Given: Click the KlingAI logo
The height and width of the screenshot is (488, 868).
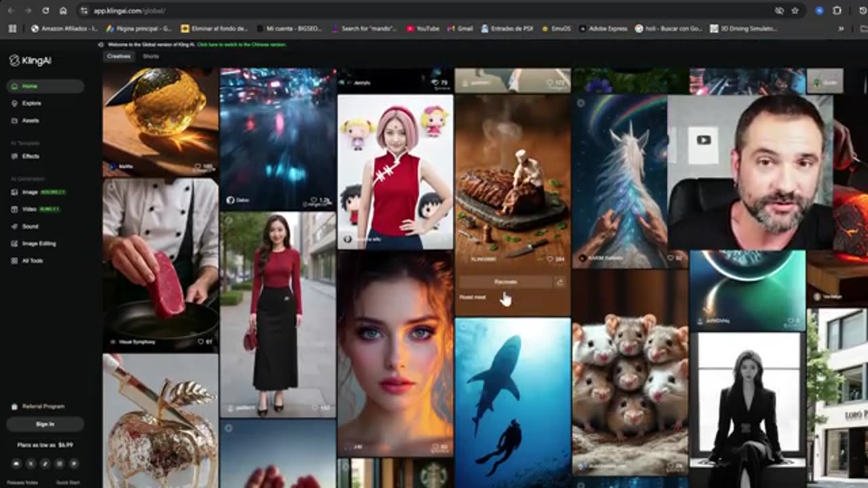Looking at the screenshot, I should 31,61.
